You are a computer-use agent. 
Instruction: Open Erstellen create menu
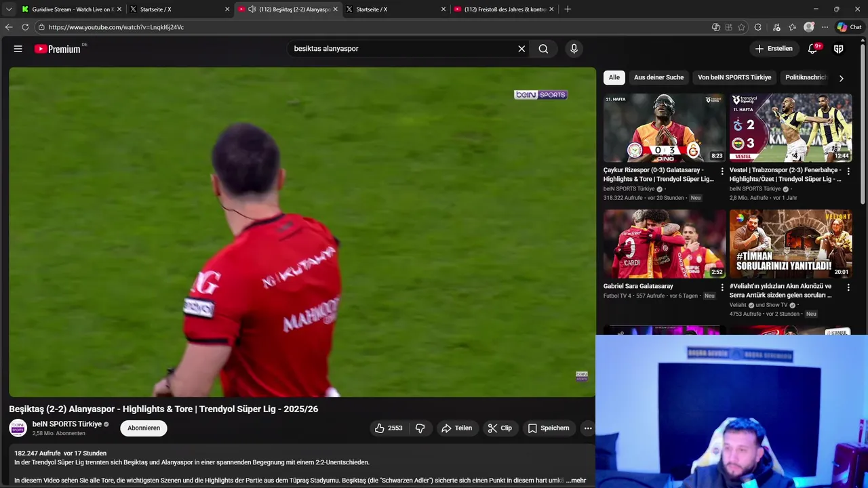(x=774, y=49)
